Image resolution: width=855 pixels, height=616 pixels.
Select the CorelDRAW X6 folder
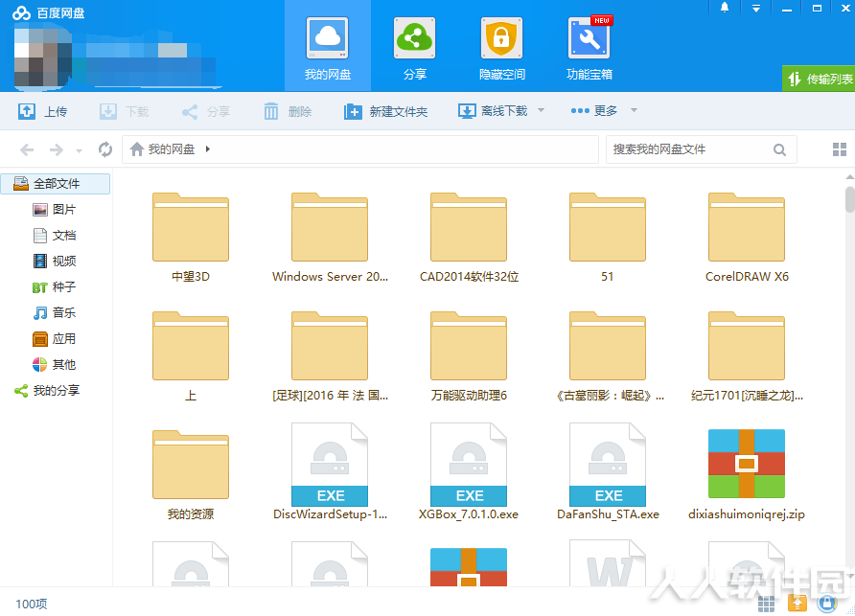coord(747,238)
